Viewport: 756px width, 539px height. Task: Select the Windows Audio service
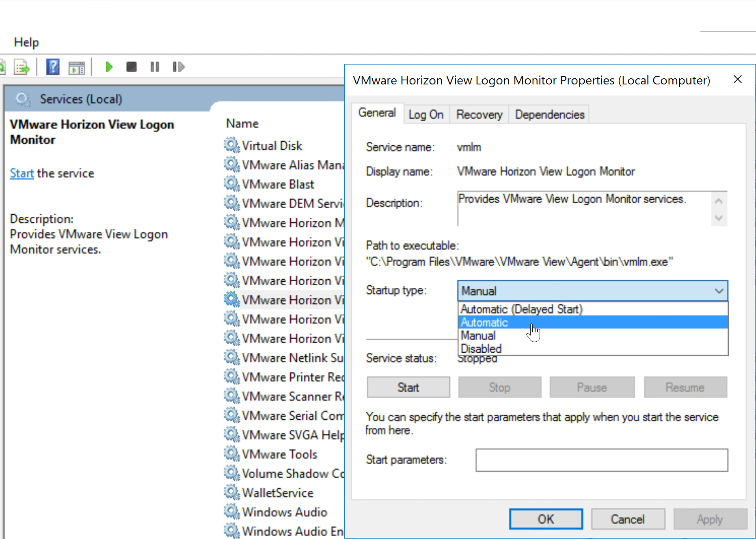[x=283, y=512]
